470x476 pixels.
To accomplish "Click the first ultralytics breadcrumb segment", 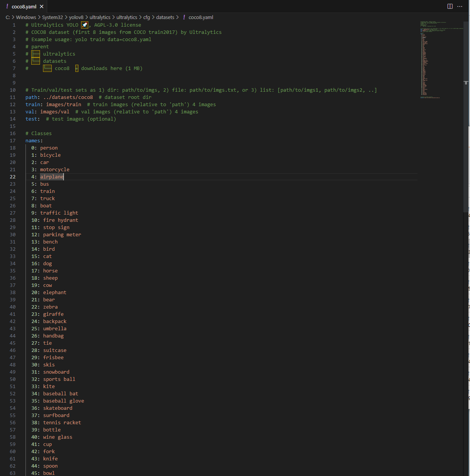I will pos(100,18).
